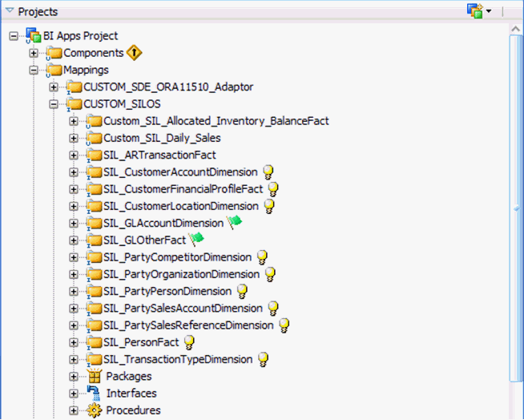Image resolution: width=524 pixels, height=420 pixels.
Task: Select the CUSTOM_SILOS label
Action: click(x=122, y=104)
